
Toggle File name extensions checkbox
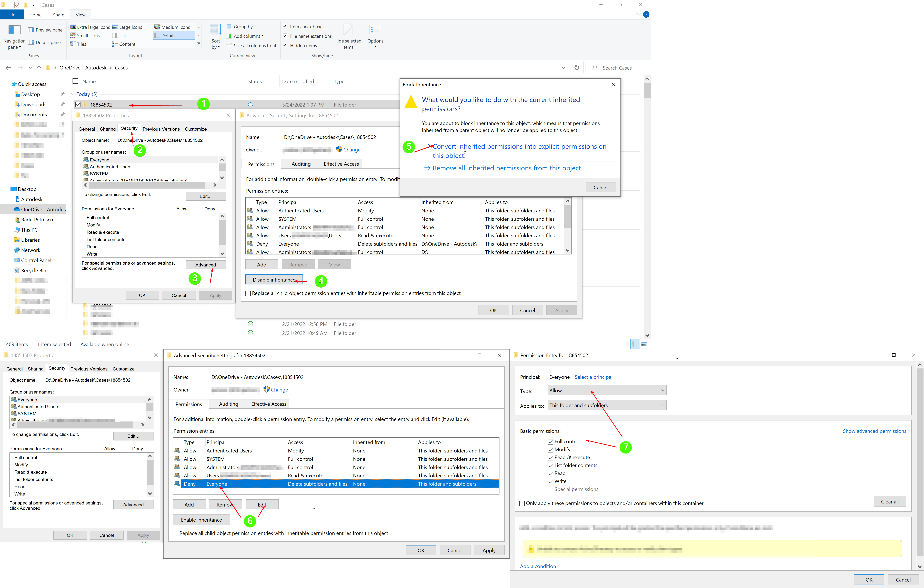[285, 36]
